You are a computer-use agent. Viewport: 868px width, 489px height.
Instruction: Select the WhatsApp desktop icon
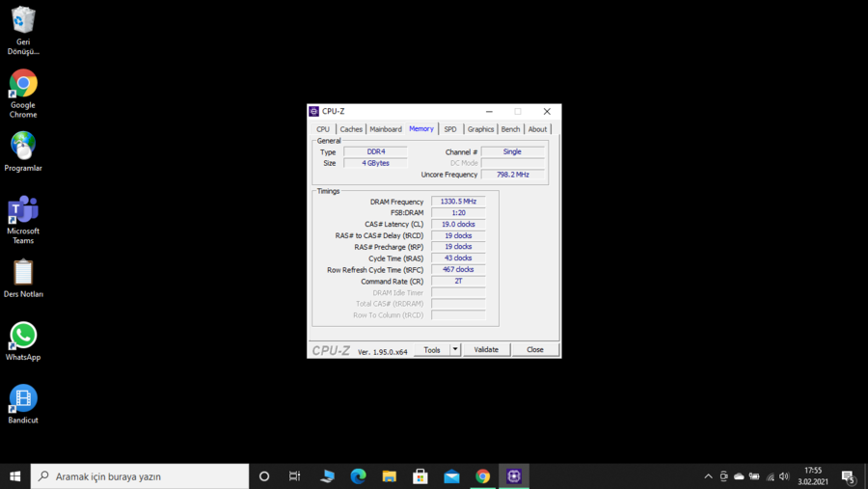(23, 336)
